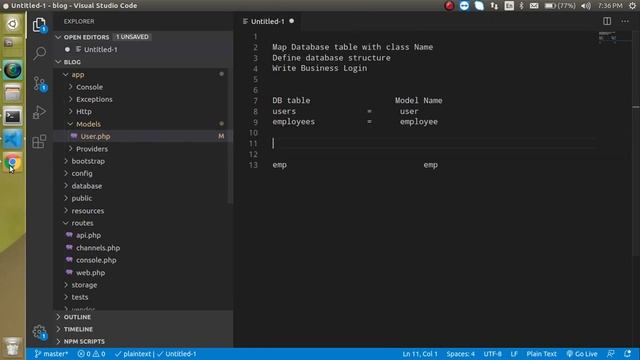This screenshot has height=360, width=640.
Task: Expand the Outline panel
Action: click(143, 317)
